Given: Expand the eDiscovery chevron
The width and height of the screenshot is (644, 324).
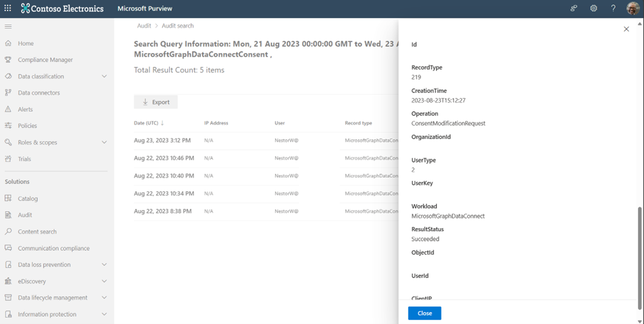Looking at the screenshot, I should pos(104,281).
